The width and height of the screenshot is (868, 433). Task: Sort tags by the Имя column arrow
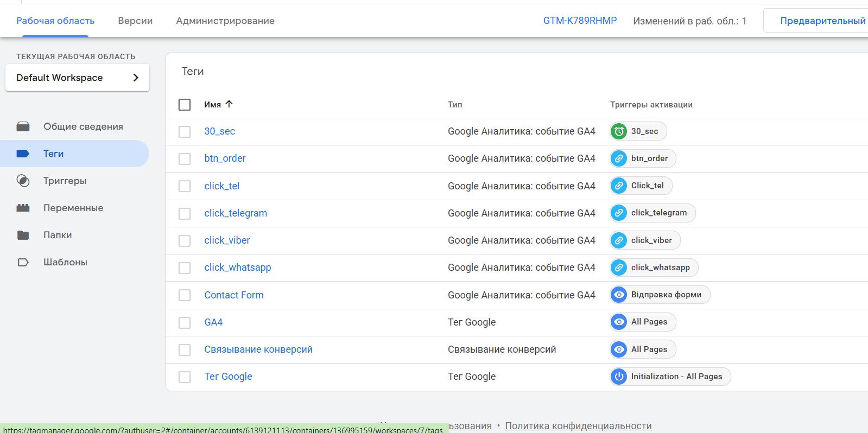pos(229,104)
